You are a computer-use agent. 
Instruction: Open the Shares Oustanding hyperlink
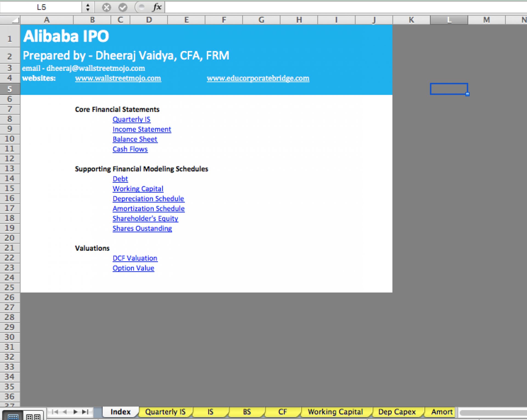coord(142,228)
